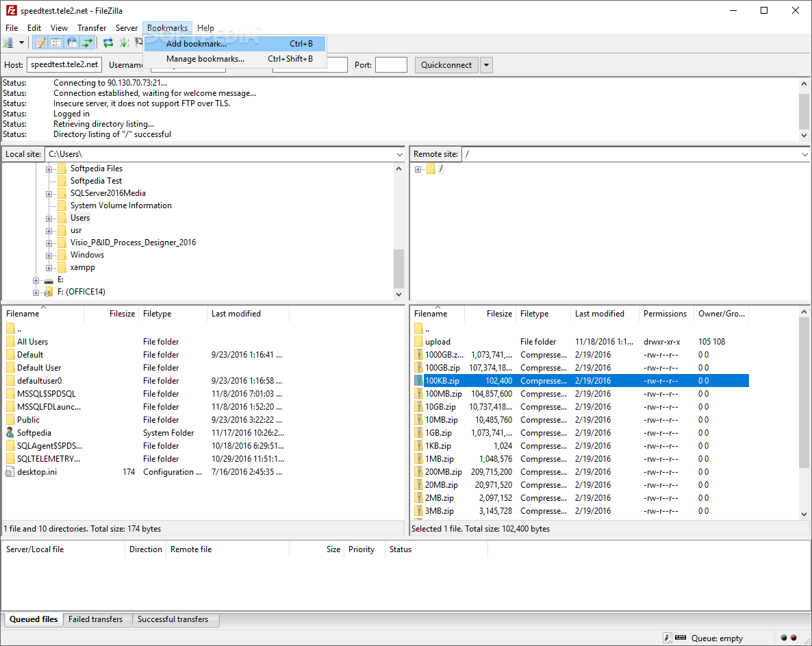Open the Transfer menu
The width and height of the screenshot is (812, 646).
click(x=92, y=28)
